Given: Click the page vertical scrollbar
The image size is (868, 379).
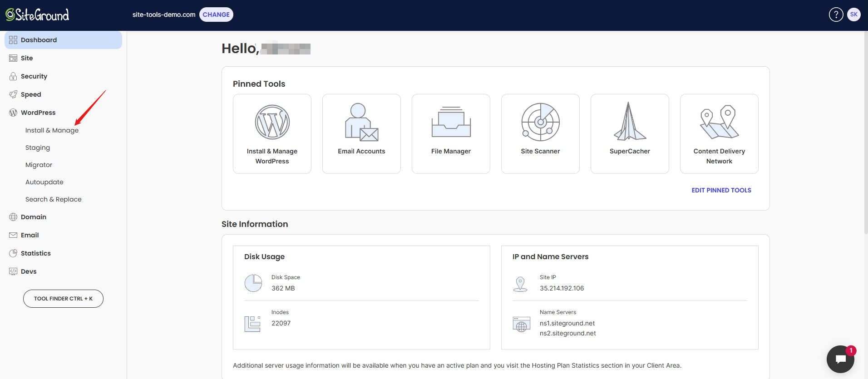Looking at the screenshot, I should click(x=866, y=133).
